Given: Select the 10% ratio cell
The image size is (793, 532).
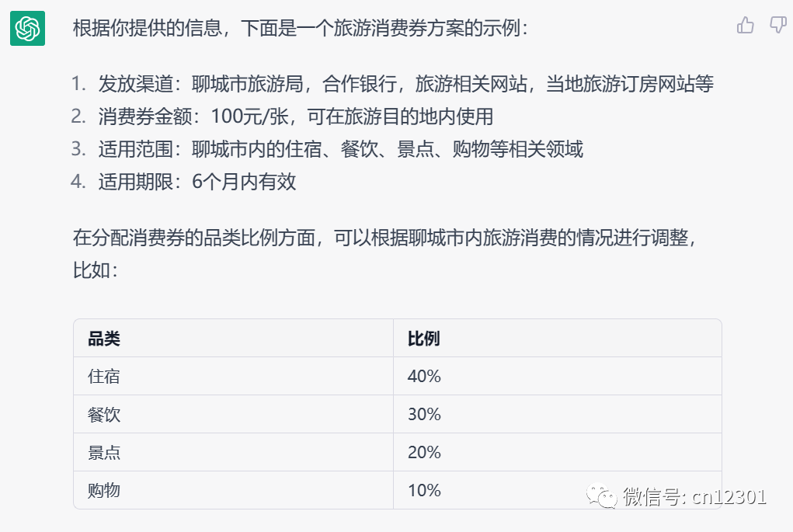Looking at the screenshot, I should (558, 490).
